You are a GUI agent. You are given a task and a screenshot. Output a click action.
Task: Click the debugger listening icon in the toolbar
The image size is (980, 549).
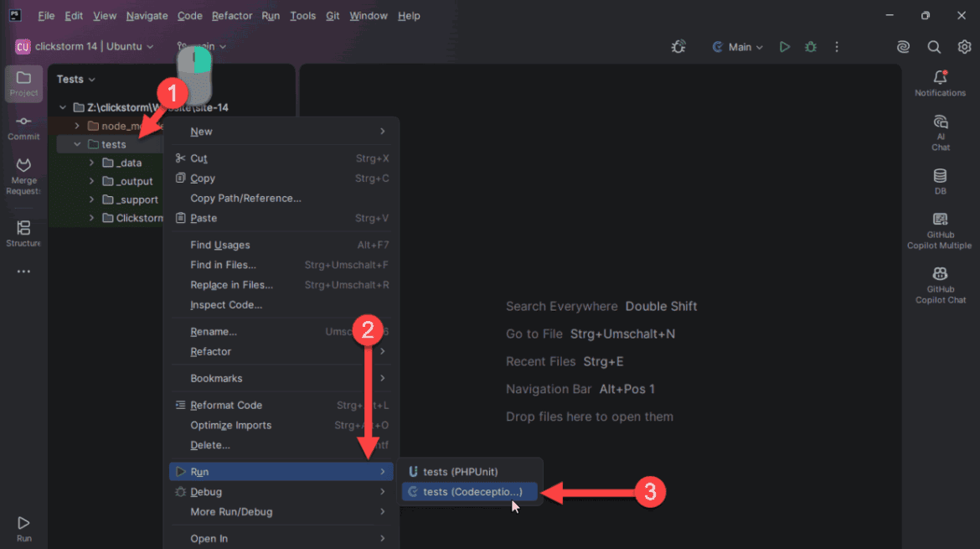coord(678,47)
